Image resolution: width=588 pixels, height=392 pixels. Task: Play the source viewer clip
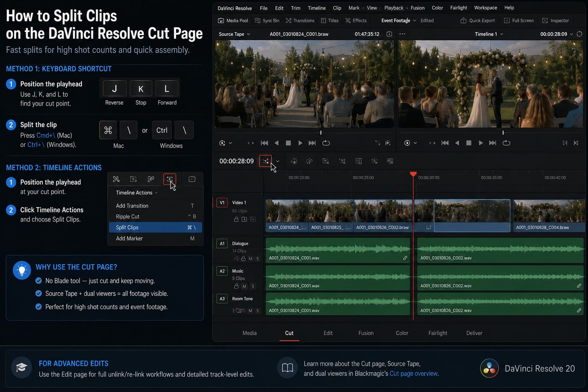tap(300, 143)
